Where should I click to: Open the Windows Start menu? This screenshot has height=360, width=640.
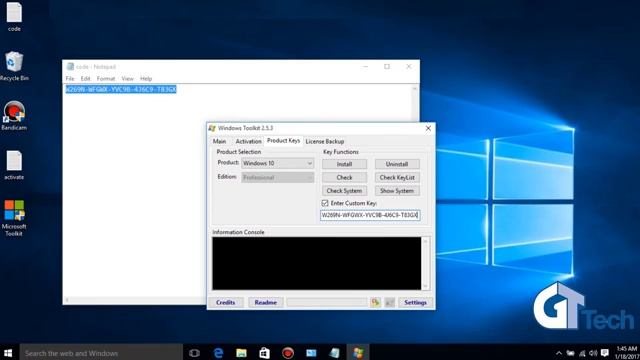click(8, 353)
